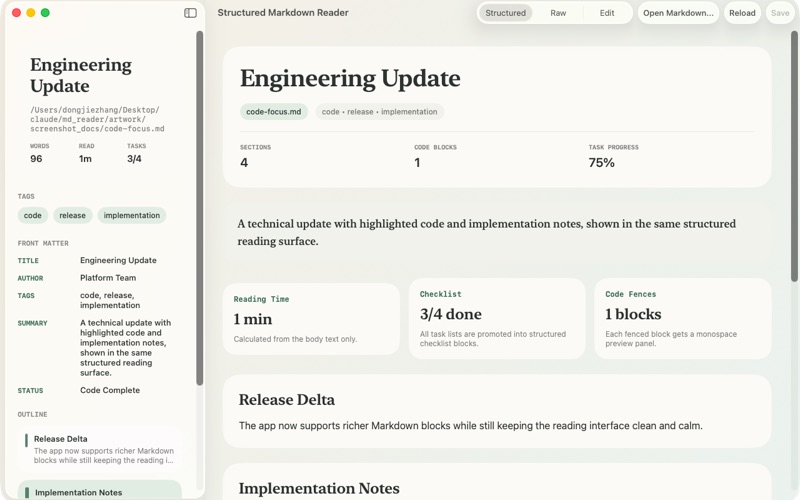The image size is (800, 500).
Task: Click the Release Delta section heading
Action: coord(287,399)
